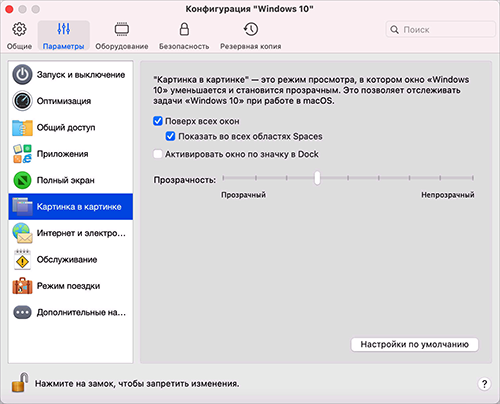
Task: Select Полный экран in the sidebar
Action: pyautogui.click(x=71, y=180)
